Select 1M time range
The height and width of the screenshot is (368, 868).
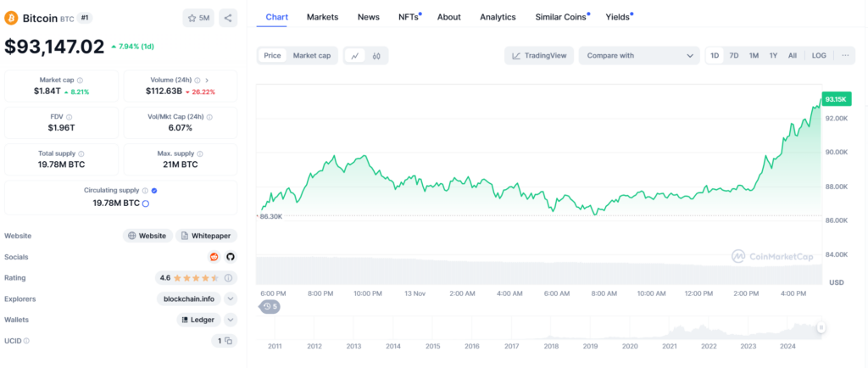(754, 55)
